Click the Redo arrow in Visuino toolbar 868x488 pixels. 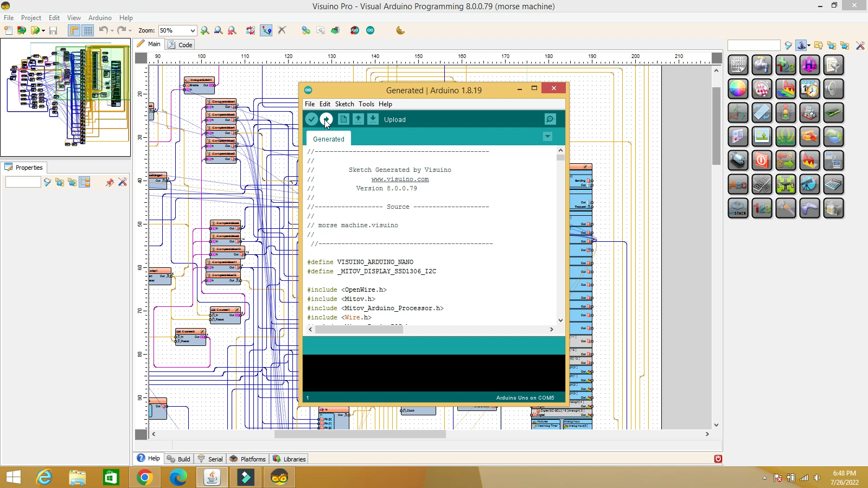pos(122,30)
